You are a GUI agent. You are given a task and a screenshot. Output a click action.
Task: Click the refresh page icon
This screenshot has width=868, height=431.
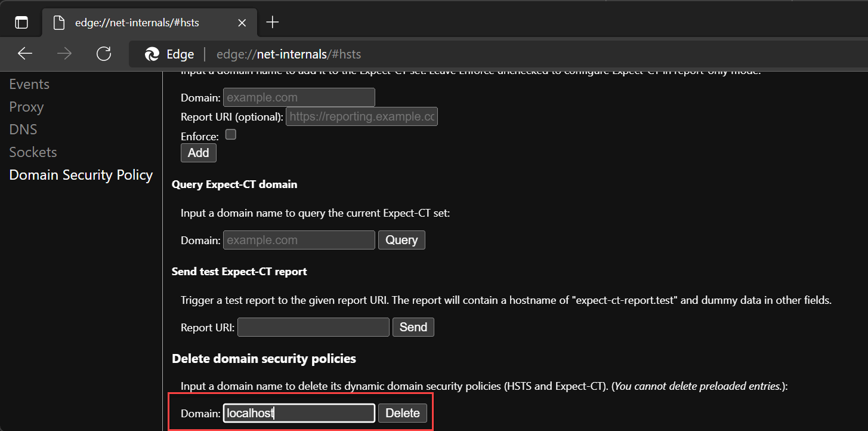point(104,54)
